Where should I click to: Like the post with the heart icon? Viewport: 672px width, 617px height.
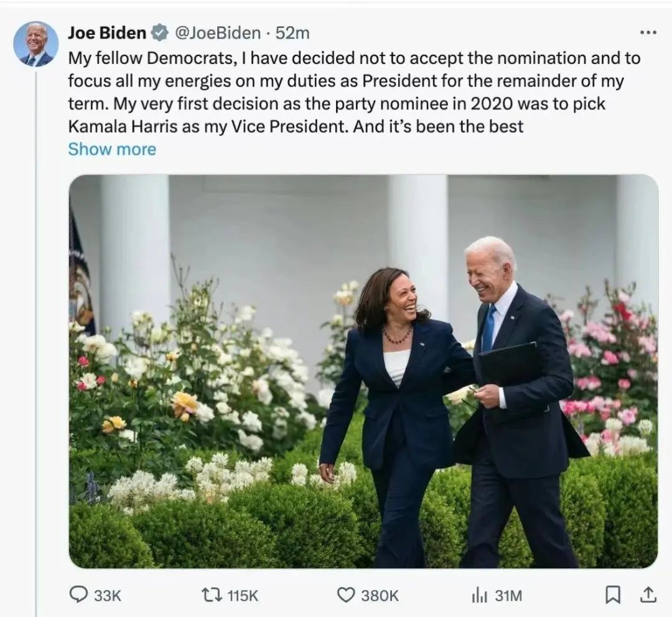tap(346, 595)
